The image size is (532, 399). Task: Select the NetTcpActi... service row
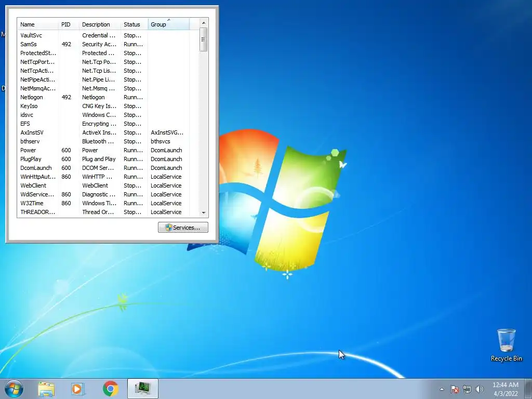tap(103, 71)
